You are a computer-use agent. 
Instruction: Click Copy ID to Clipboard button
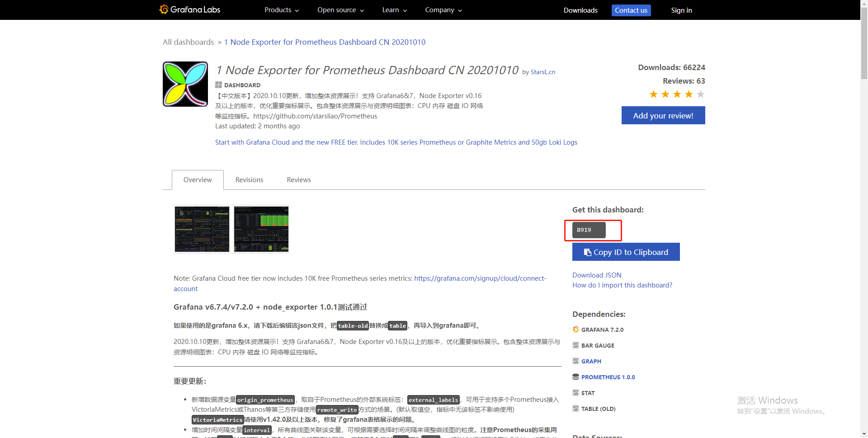[626, 252]
